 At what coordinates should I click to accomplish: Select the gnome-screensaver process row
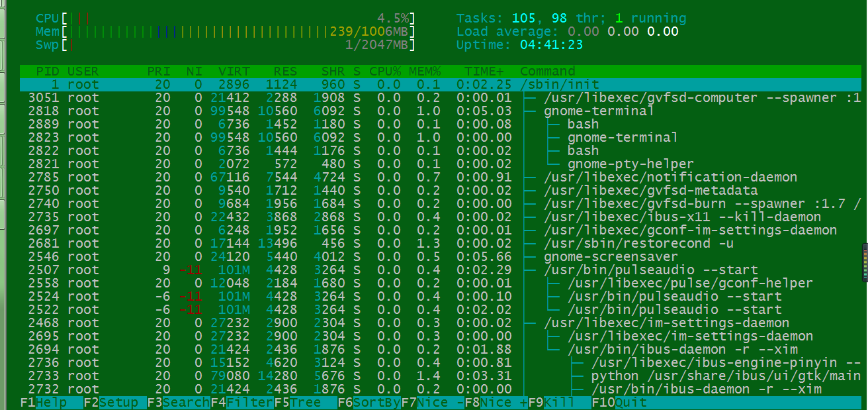click(441, 256)
